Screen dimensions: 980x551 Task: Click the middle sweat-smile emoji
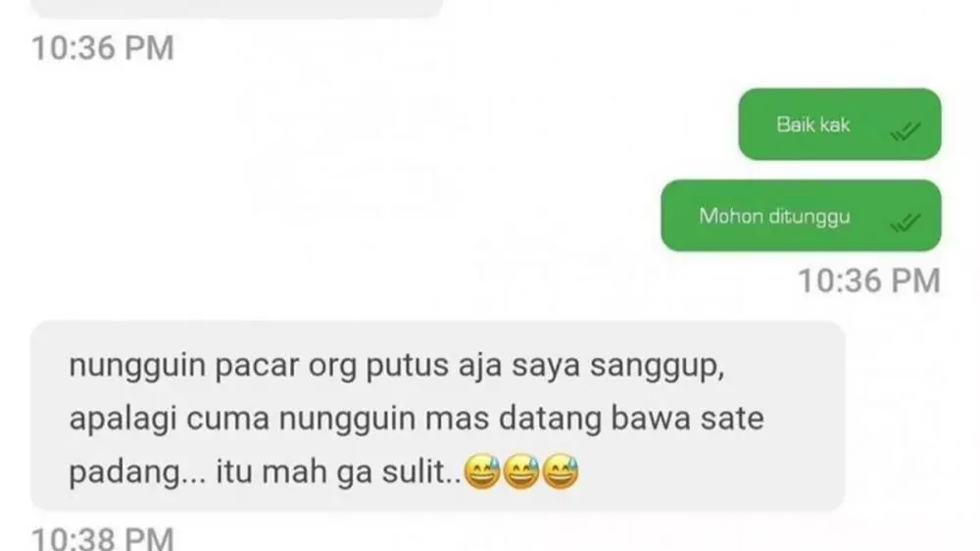pyautogui.click(x=521, y=471)
